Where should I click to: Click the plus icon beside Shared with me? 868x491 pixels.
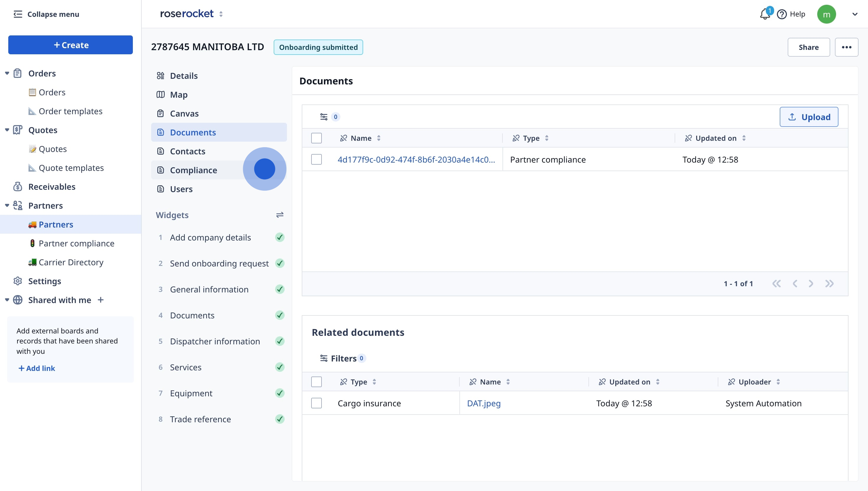101,300
